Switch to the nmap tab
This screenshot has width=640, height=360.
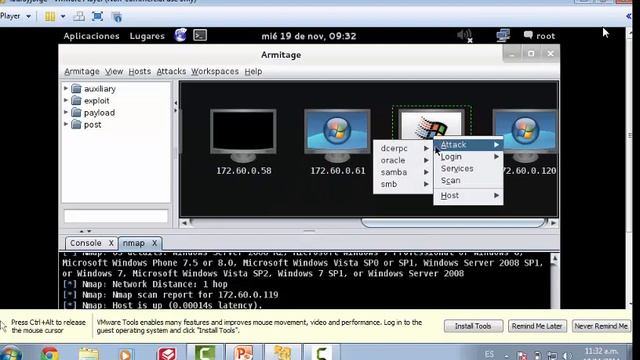(134, 243)
